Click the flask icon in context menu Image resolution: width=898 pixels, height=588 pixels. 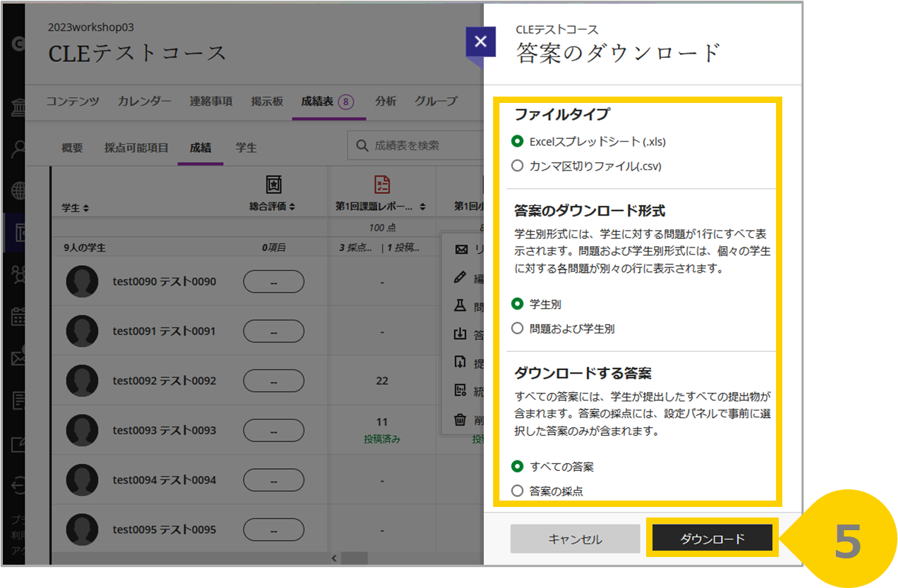click(461, 305)
